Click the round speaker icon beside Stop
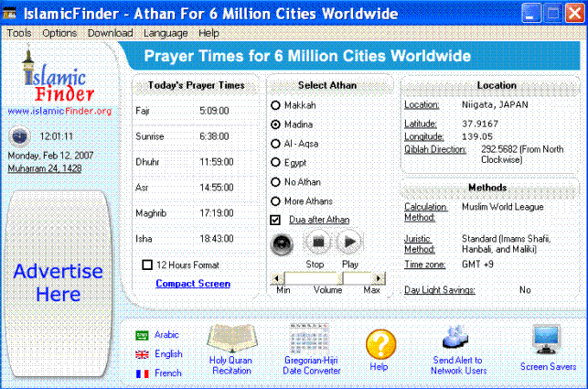The image size is (588, 389). (x=282, y=244)
